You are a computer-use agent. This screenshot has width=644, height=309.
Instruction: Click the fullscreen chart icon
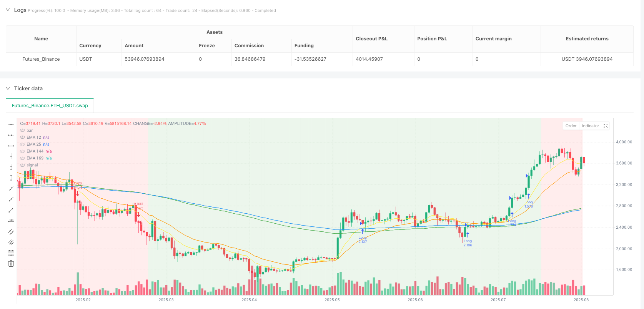[x=606, y=126]
